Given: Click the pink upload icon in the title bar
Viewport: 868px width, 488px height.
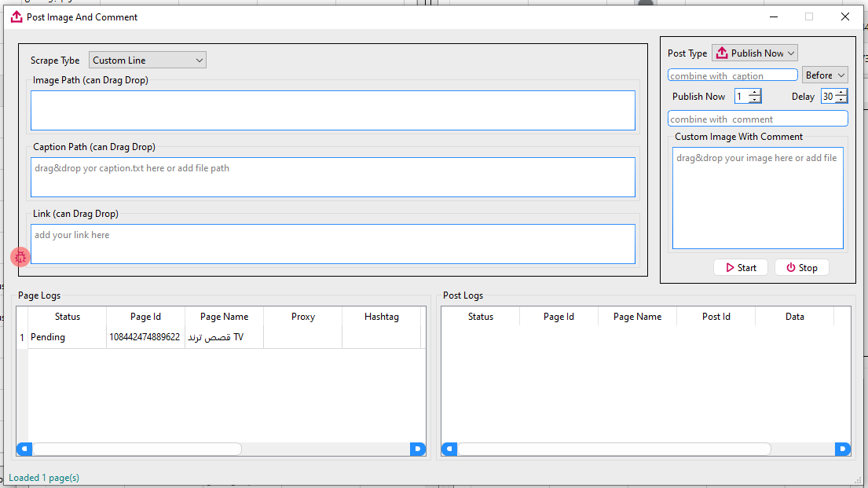Looking at the screenshot, I should pos(16,17).
